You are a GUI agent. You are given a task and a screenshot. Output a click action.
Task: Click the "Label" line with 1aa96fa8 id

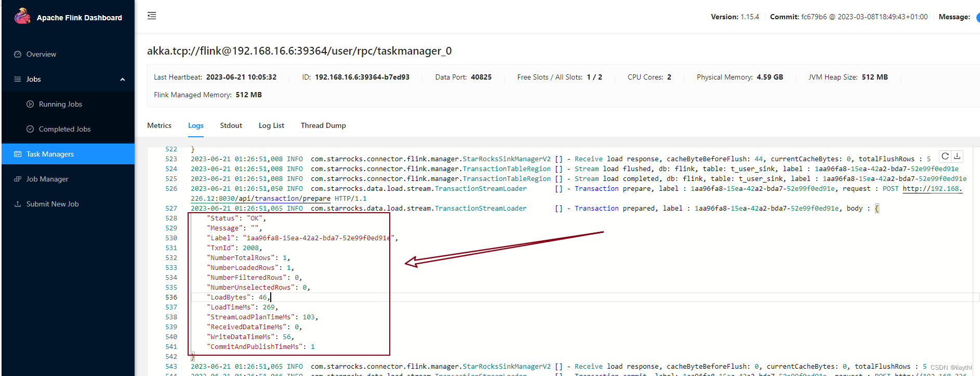[x=302, y=238]
